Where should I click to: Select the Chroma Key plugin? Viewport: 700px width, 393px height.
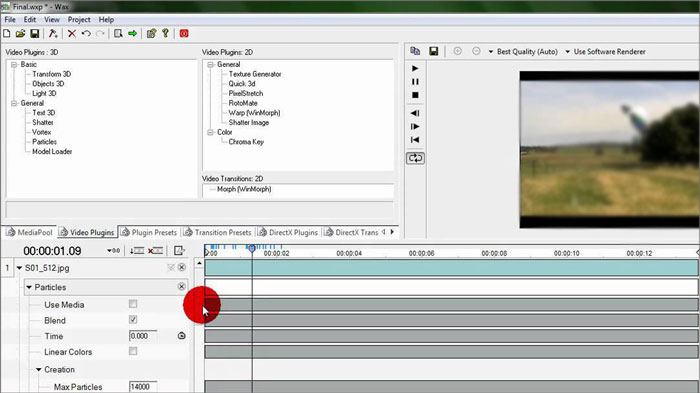click(x=246, y=142)
